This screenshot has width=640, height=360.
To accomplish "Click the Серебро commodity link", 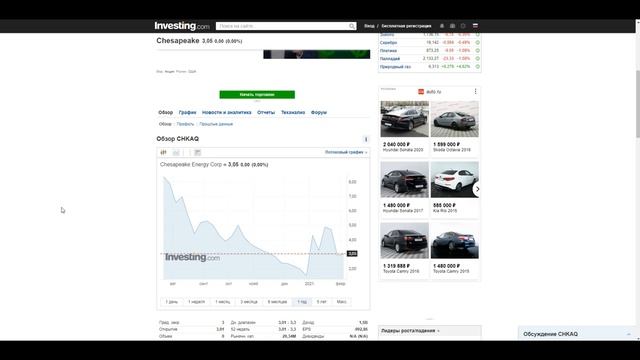I will click(x=388, y=42).
